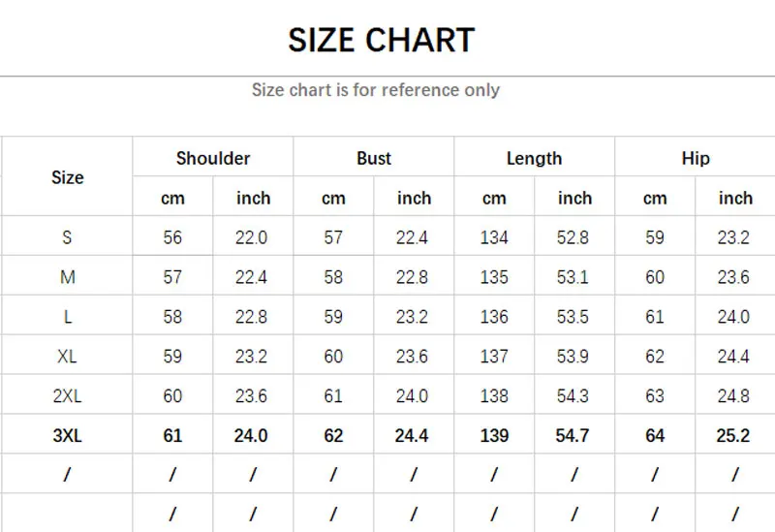Click the L size row label
The width and height of the screenshot is (775, 532).
[67, 317]
